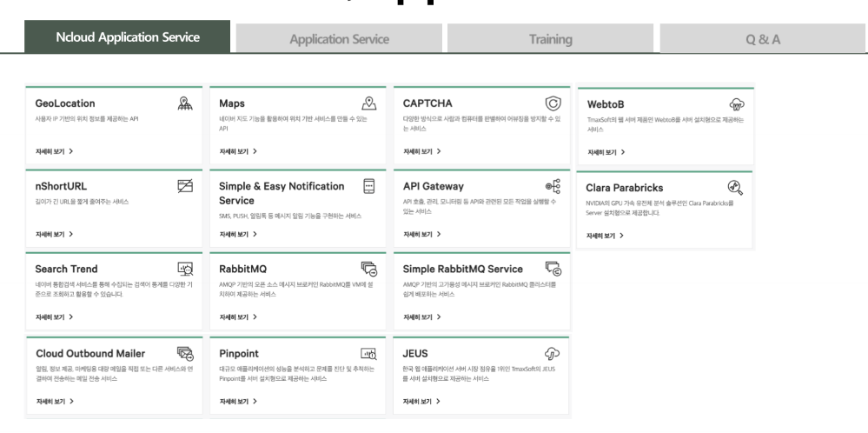This screenshot has width=868, height=433.
Task: Click the API Gateway icon
Action: (553, 186)
